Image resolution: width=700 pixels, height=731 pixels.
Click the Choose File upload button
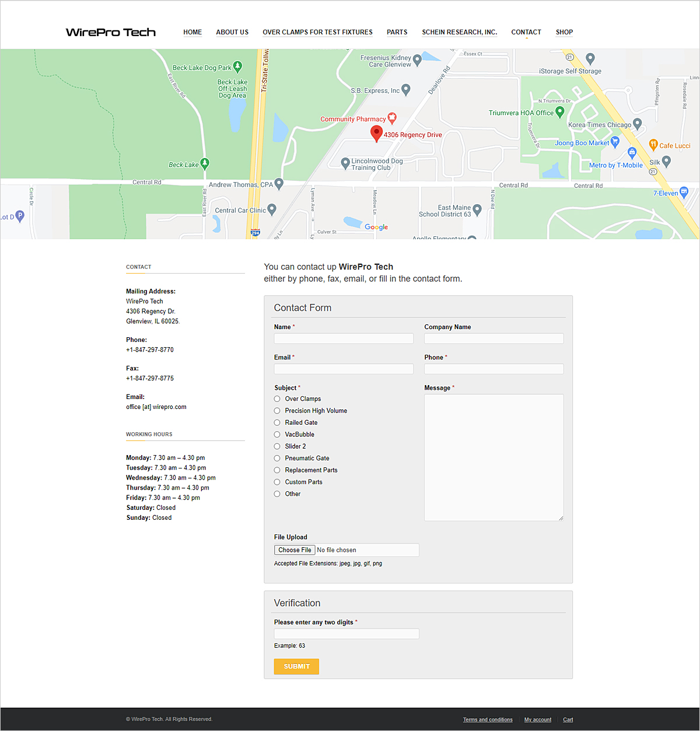pyautogui.click(x=295, y=550)
